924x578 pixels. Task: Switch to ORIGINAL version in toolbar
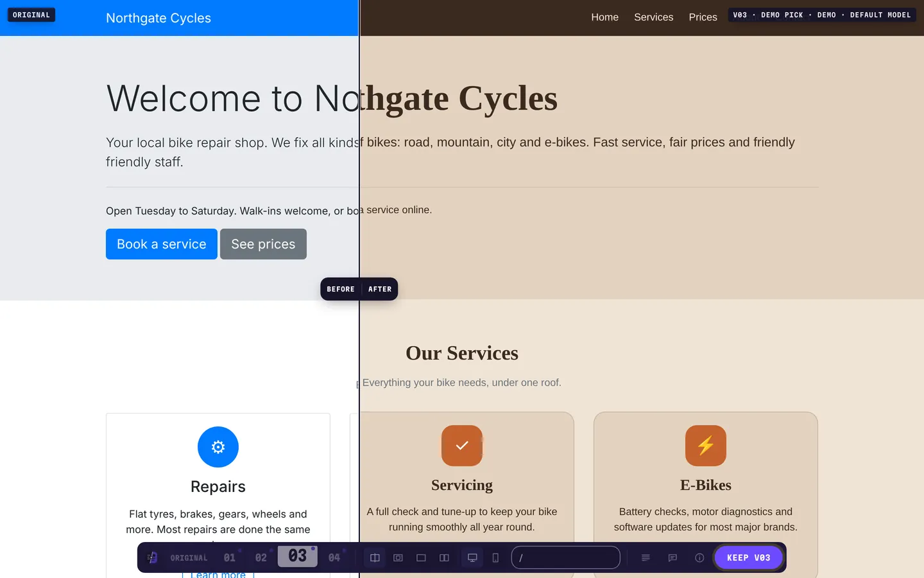(x=189, y=557)
